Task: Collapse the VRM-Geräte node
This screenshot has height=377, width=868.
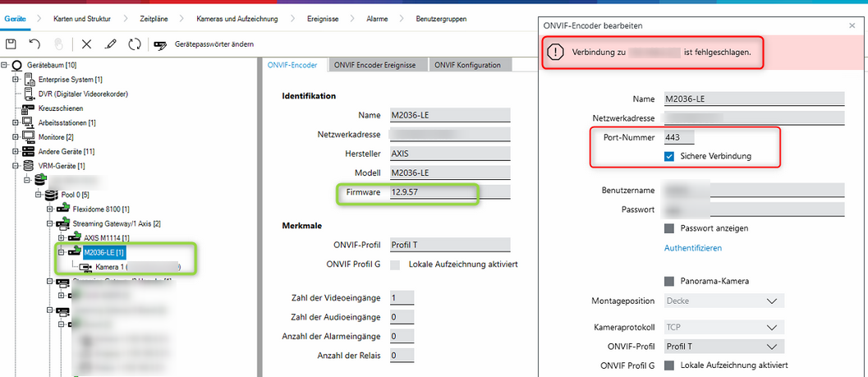Action: (16, 166)
